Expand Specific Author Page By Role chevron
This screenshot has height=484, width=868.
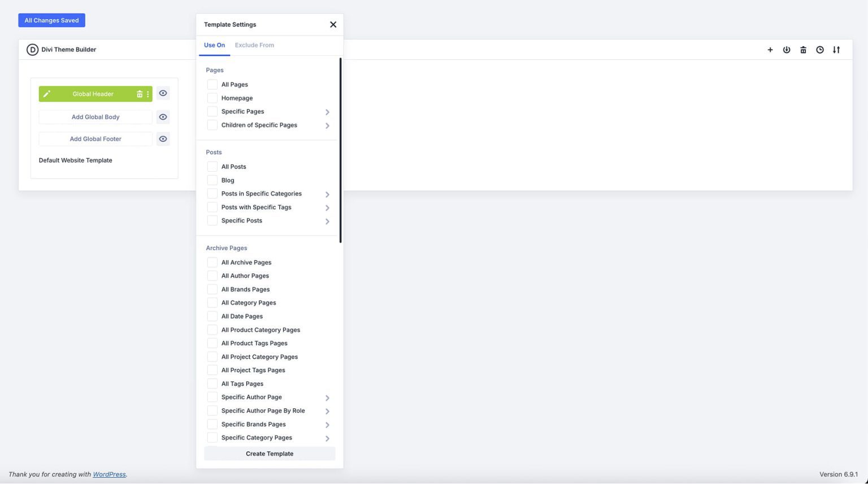click(x=327, y=411)
